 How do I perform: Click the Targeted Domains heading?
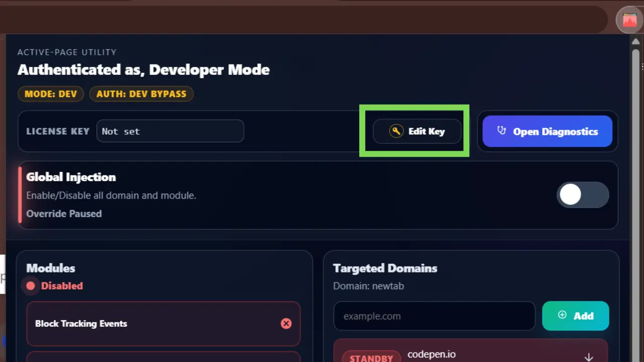tap(385, 268)
